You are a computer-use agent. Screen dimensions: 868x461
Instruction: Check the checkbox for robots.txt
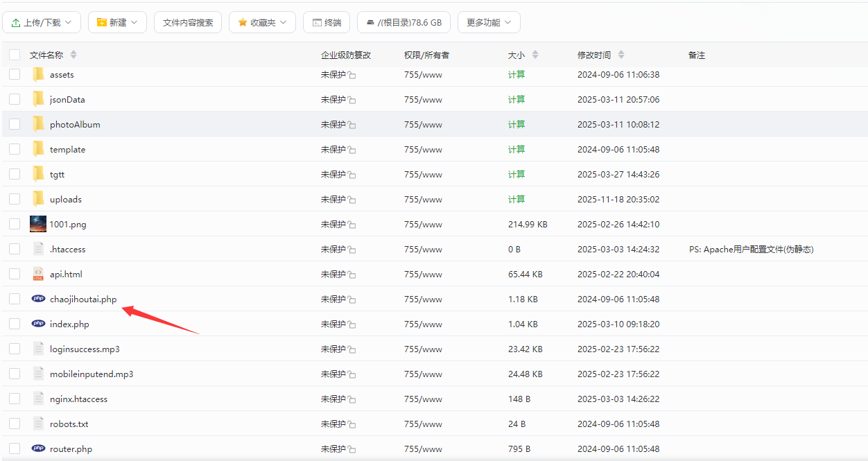pos(15,423)
